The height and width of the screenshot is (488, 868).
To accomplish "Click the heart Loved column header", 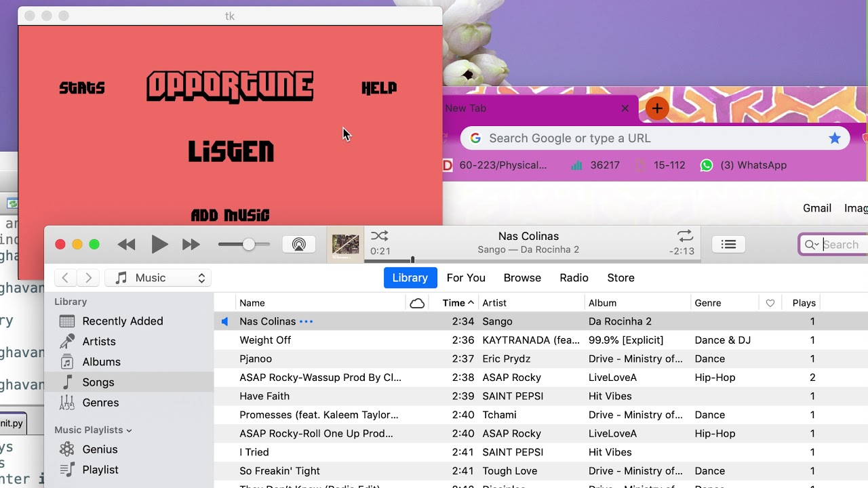I will (770, 303).
